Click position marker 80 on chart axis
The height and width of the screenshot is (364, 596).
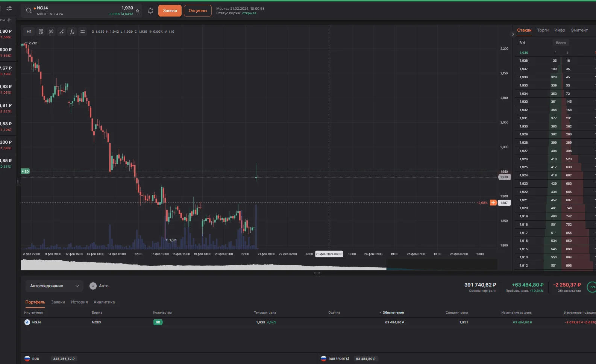point(25,171)
